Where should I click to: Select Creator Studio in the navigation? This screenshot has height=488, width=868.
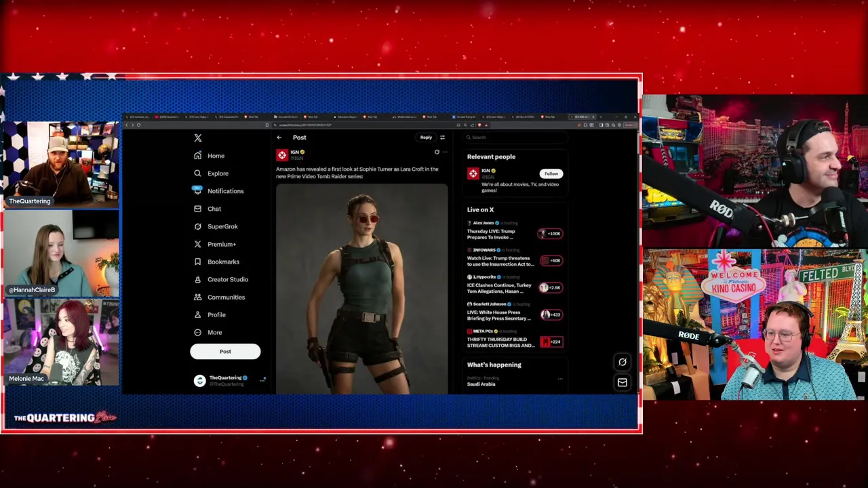coord(228,279)
